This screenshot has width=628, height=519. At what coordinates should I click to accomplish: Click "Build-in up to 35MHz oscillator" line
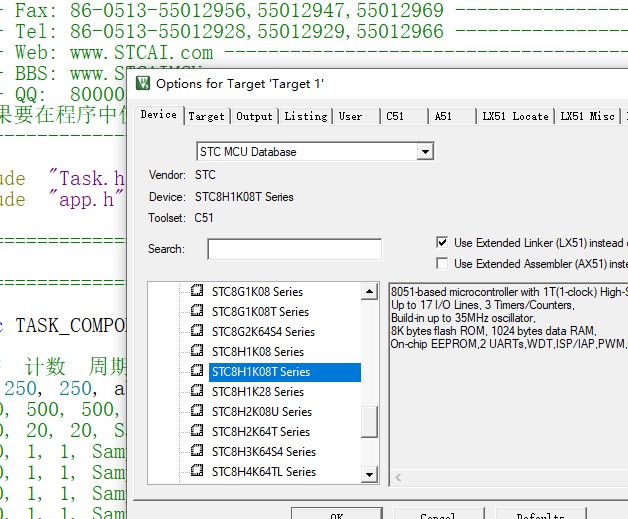[463, 318]
